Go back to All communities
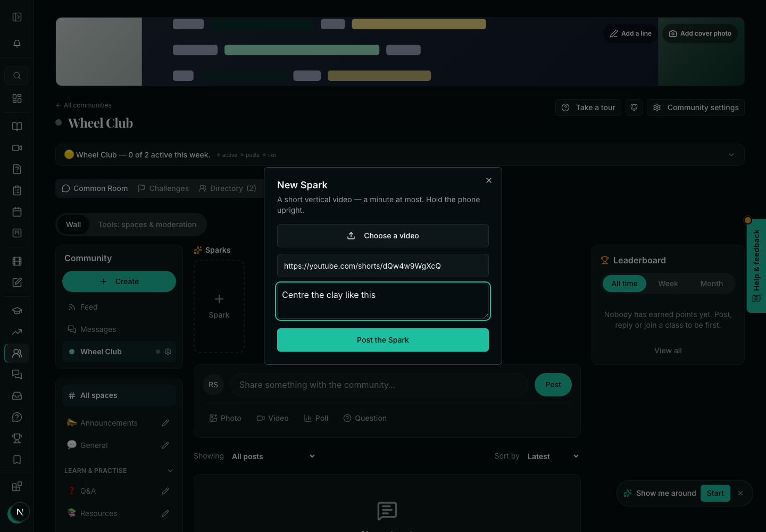This screenshot has width=766, height=532. pos(84,105)
